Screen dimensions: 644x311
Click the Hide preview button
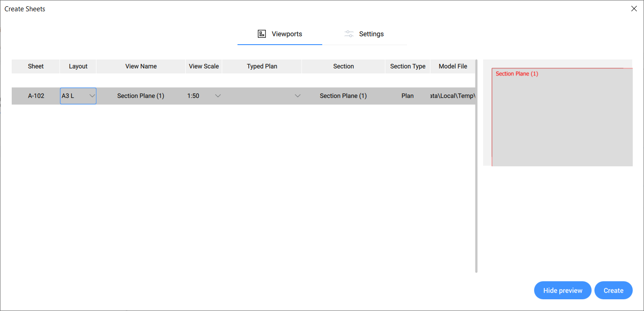click(x=562, y=291)
